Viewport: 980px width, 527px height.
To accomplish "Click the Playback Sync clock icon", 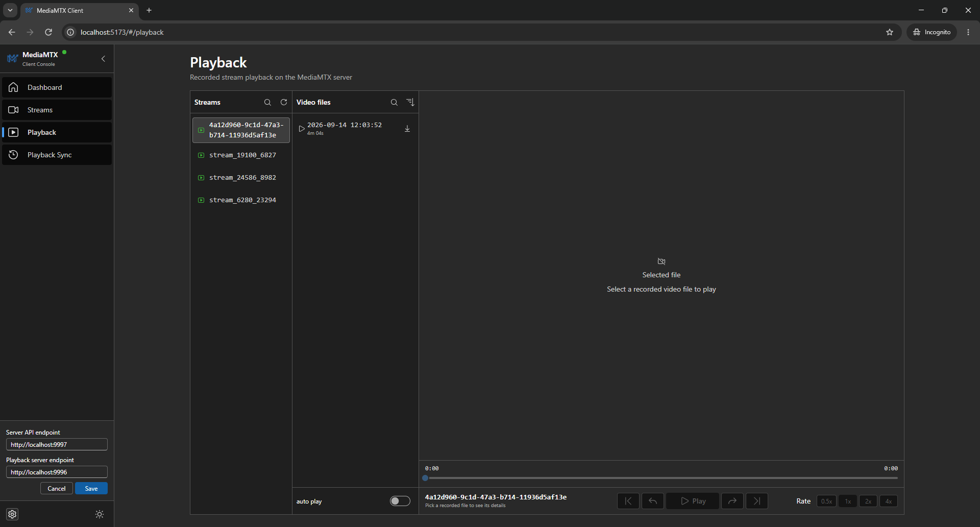I will coord(14,155).
